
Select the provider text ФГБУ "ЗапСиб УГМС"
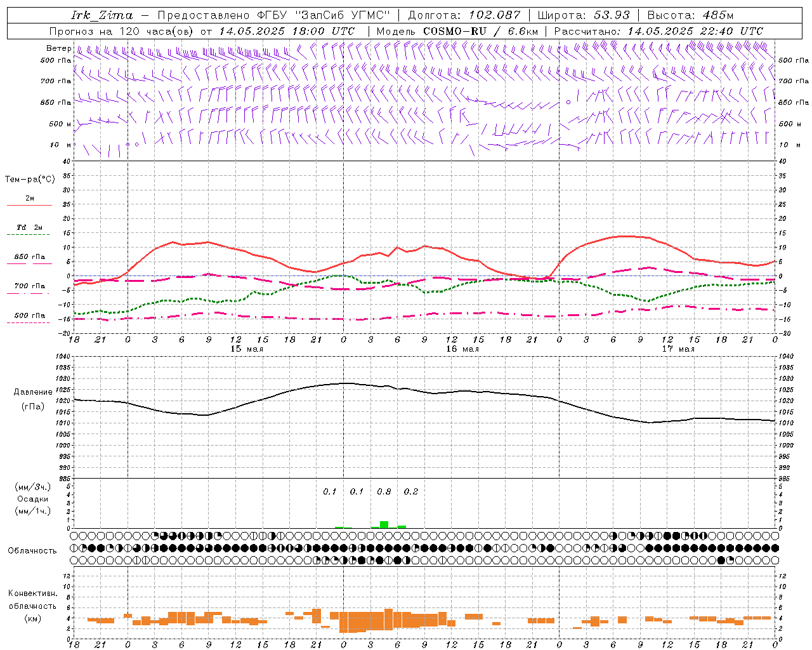coord(324,15)
